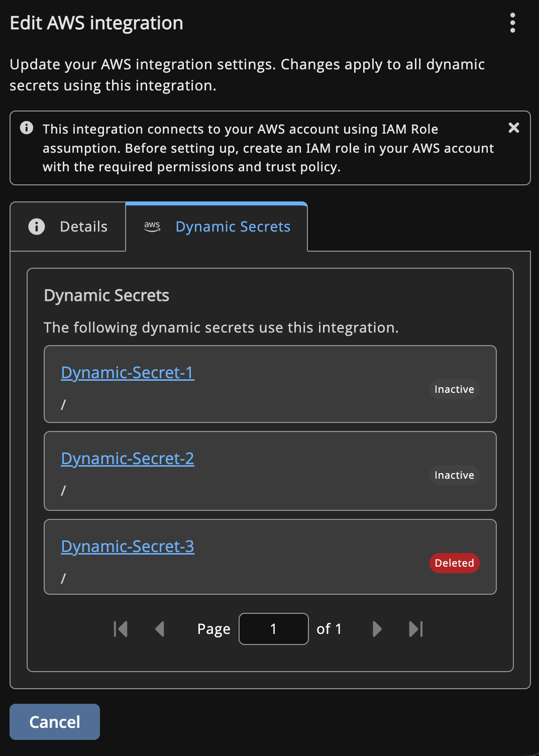539x756 pixels.
Task: Open the three-dot options menu
Action: (x=512, y=23)
